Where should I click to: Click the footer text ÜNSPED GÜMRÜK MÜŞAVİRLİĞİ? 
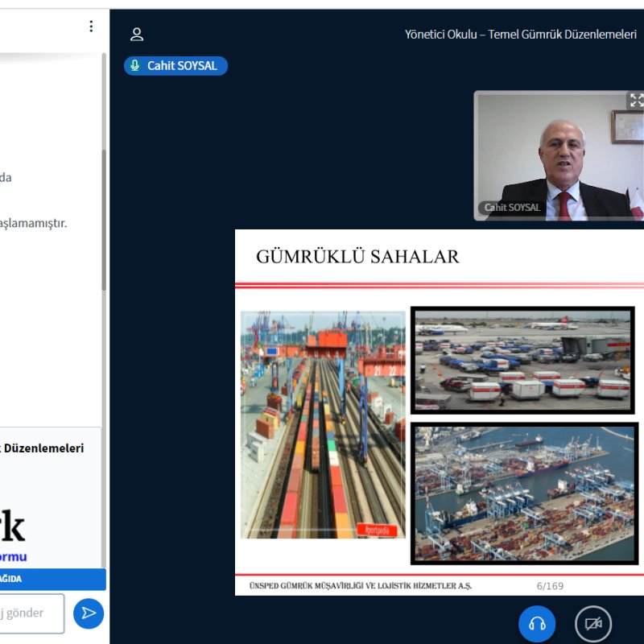tap(360, 586)
